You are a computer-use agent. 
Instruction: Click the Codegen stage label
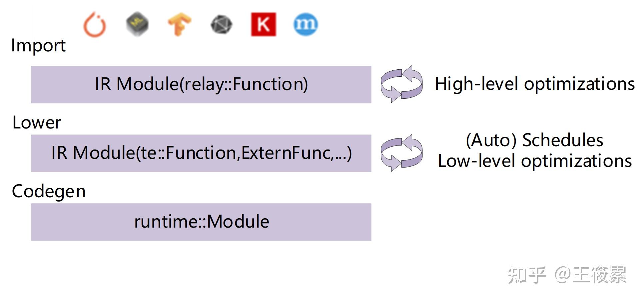(x=49, y=192)
